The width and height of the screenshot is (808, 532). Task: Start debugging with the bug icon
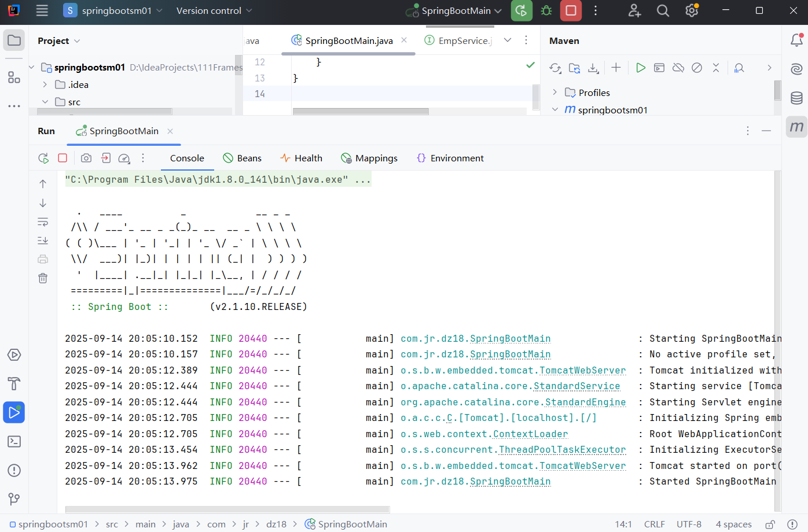click(x=546, y=10)
